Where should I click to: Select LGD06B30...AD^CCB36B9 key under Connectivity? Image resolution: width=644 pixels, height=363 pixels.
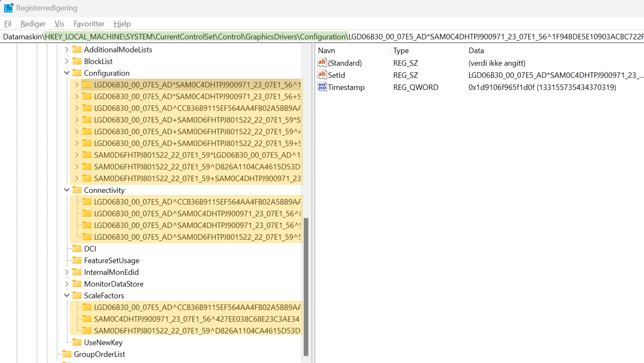[x=197, y=202]
